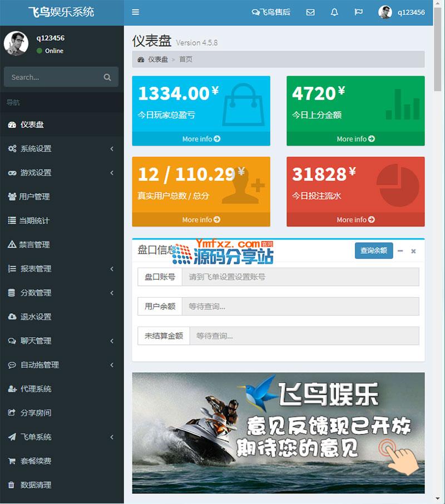Go to 代理系统 page
The image size is (445, 504).
tap(36, 389)
